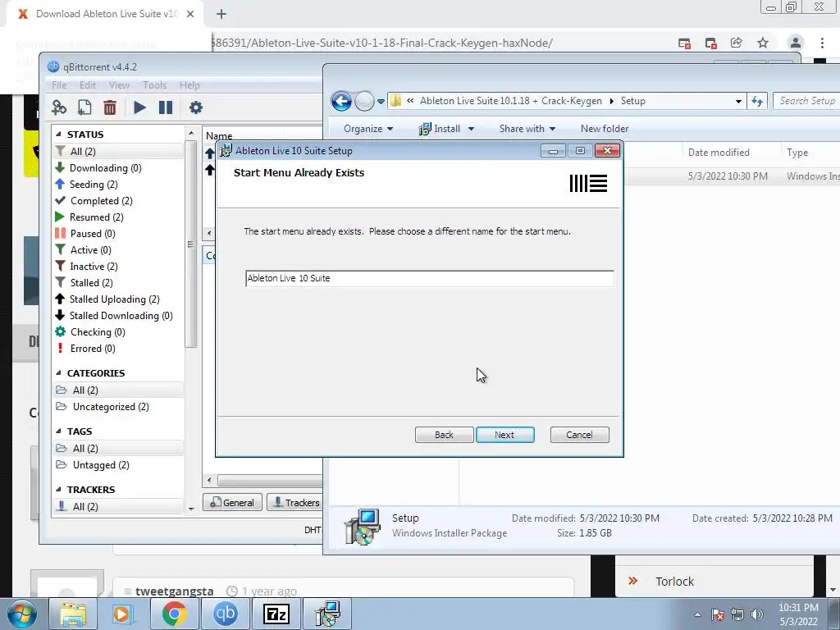Select the Paused (0) status filter
This screenshot has width=840, height=630.
coord(93,234)
